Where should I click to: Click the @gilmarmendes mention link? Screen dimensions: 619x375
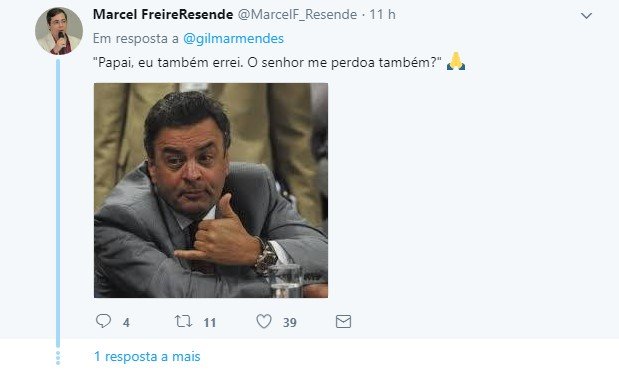[233, 39]
